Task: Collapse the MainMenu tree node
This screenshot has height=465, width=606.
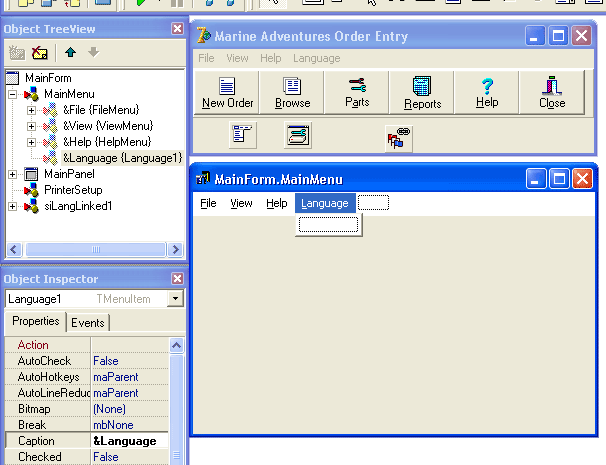Action: click(x=13, y=94)
